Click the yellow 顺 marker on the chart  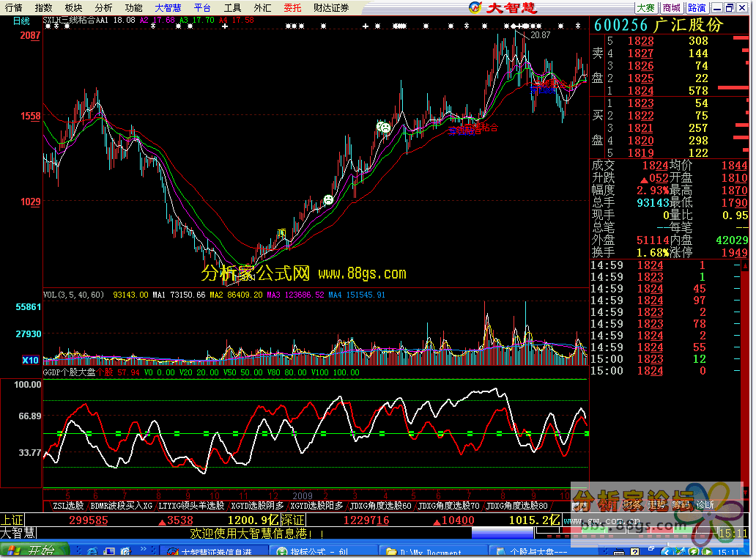point(281,234)
